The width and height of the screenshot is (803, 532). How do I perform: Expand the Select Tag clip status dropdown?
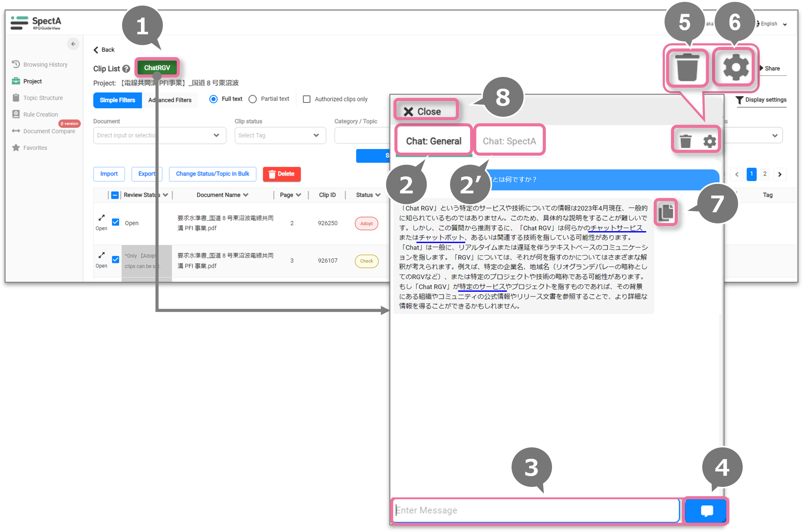click(280, 135)
